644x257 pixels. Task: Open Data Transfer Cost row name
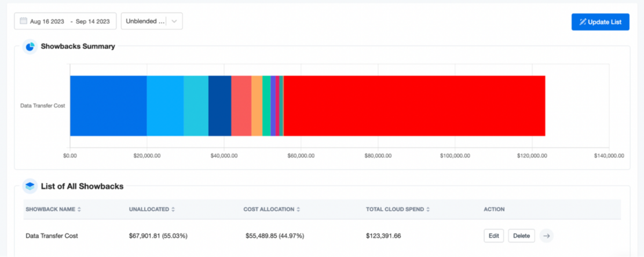pos(52,236)
